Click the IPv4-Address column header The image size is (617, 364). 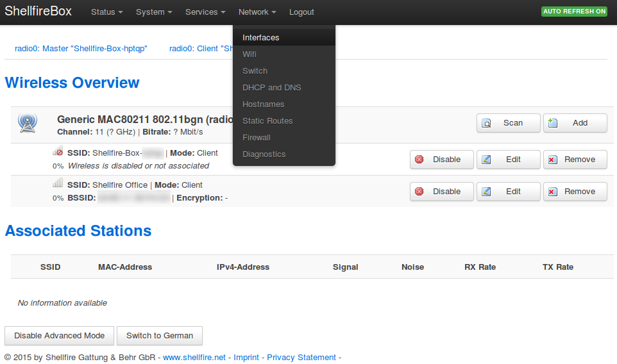coord(243,267)
